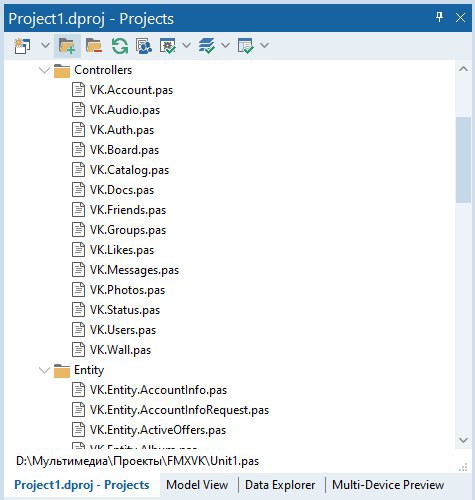Select VK.Auth.pas file

122,130
